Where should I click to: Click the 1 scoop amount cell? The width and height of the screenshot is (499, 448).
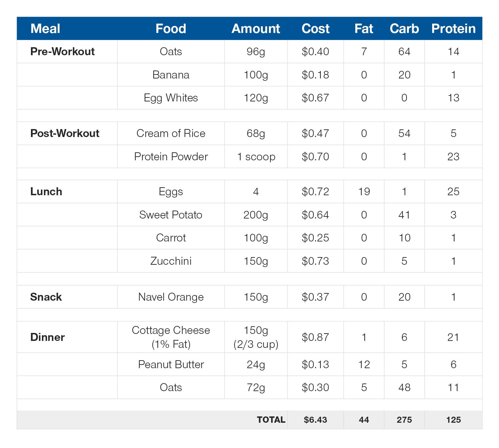coord(256,157)
